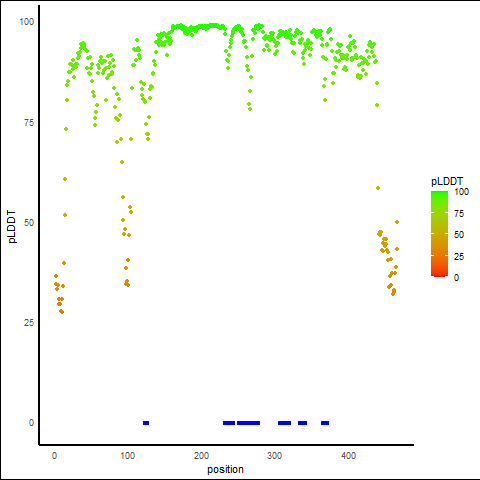The image size is (480, 480).
Task: Click the legend label 25
Action: (459, 256)
